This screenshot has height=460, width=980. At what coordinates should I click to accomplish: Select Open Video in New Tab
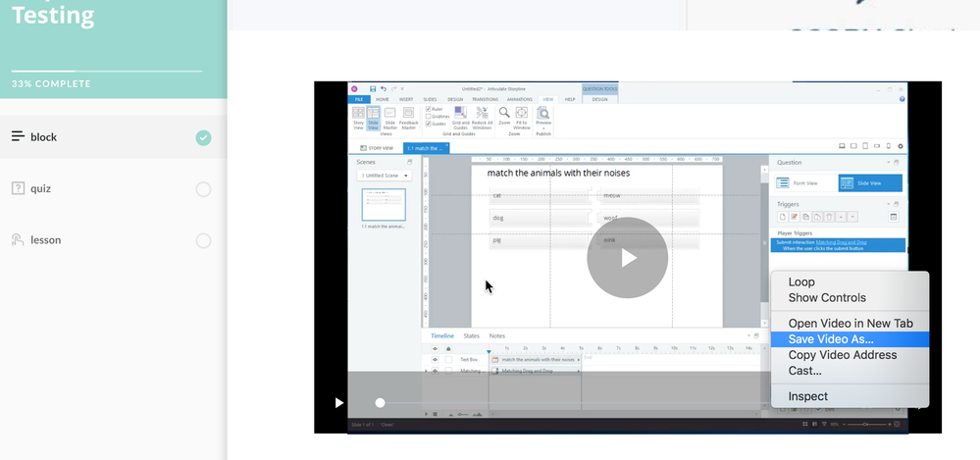coord(850,323)
